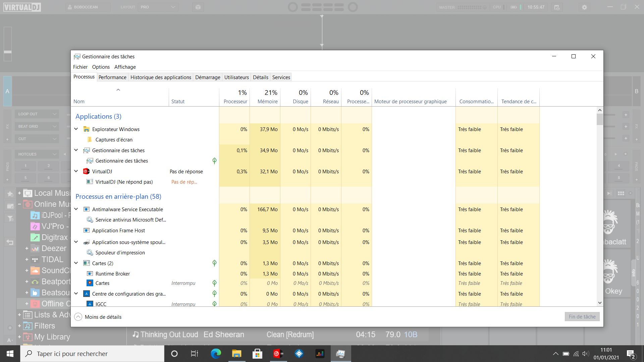The image size is (644, 362).
Task: Open the Démarrage tab
Action: (x=208, y=77)
